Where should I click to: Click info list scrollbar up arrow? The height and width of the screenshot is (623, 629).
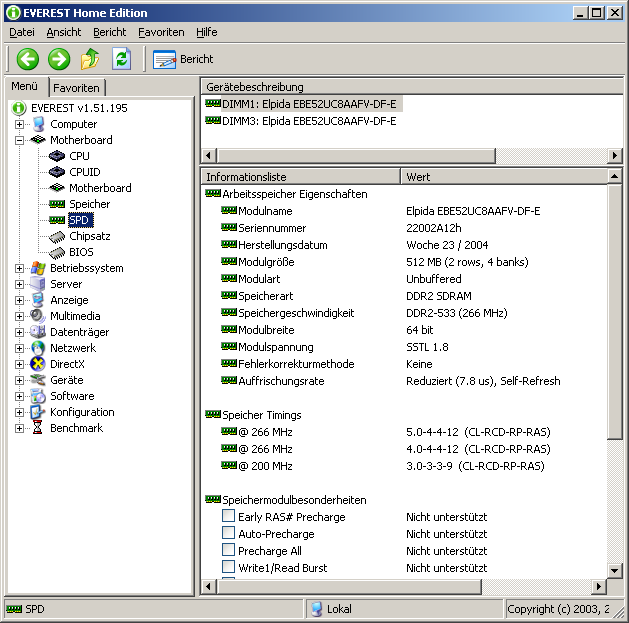point(615,177)
